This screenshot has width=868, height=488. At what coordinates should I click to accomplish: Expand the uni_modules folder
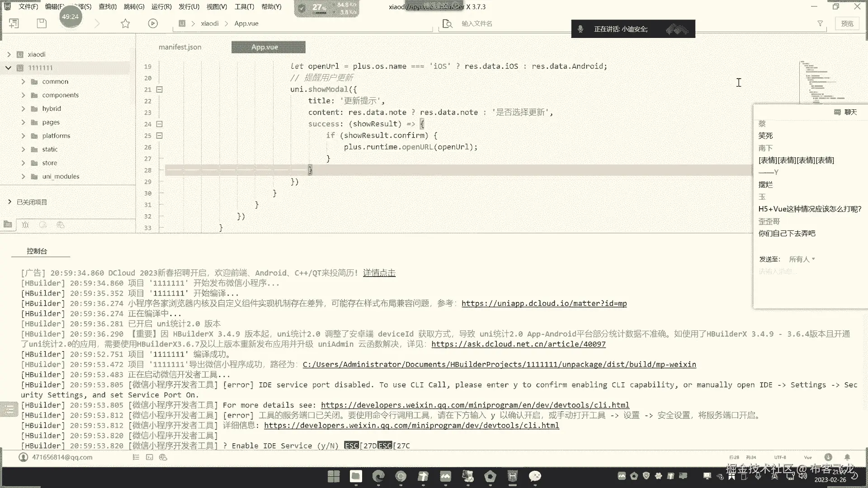[23, 176]
